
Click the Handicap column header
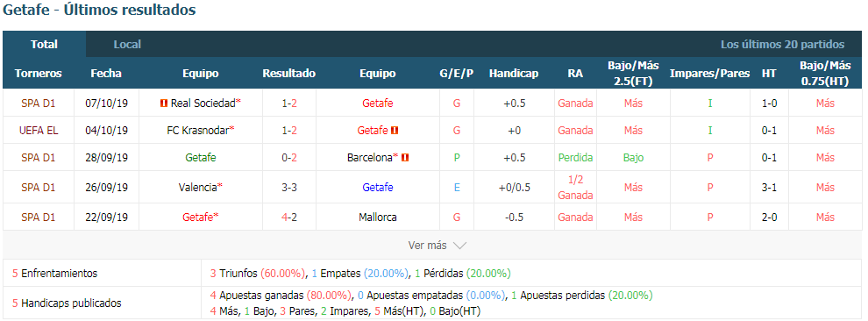(514, 74)
